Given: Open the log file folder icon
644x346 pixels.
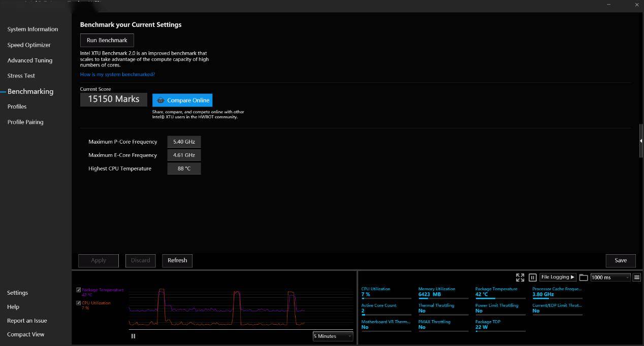Looking at the screenshot, I should pos(584,278).
